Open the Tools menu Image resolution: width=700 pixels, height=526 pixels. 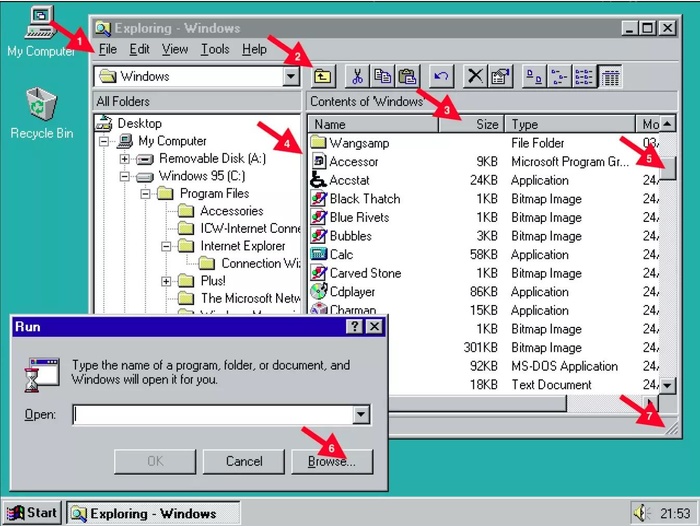[x=214, y=49]
